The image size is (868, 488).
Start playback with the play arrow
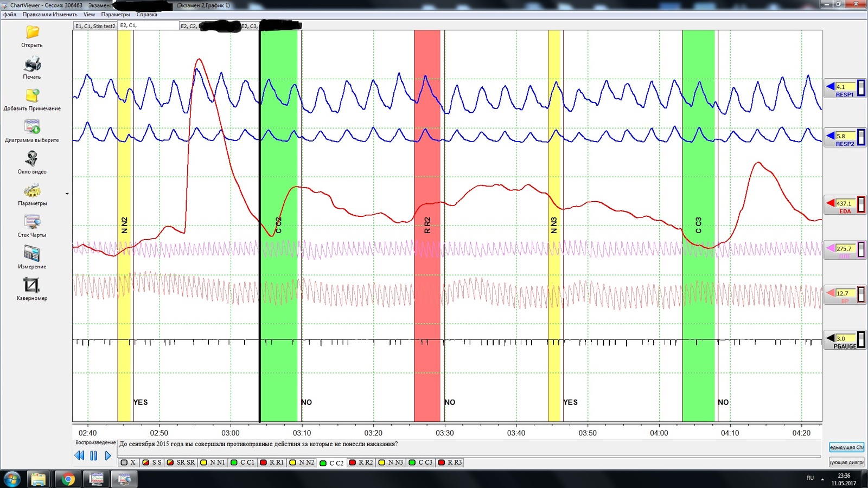(x=108, y=455)
